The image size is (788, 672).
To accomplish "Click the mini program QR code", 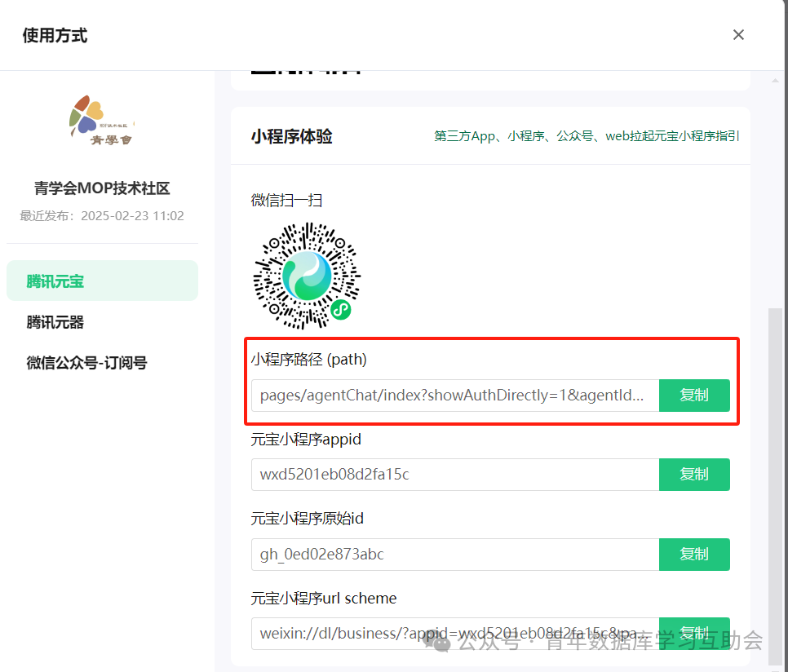I will coord(306,276).
